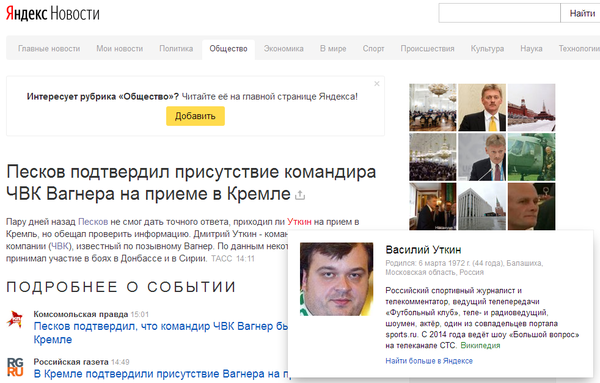This screenshot has height=383, width=600.
Task: Click the Найти search button
Action: (x=581, y=13)
